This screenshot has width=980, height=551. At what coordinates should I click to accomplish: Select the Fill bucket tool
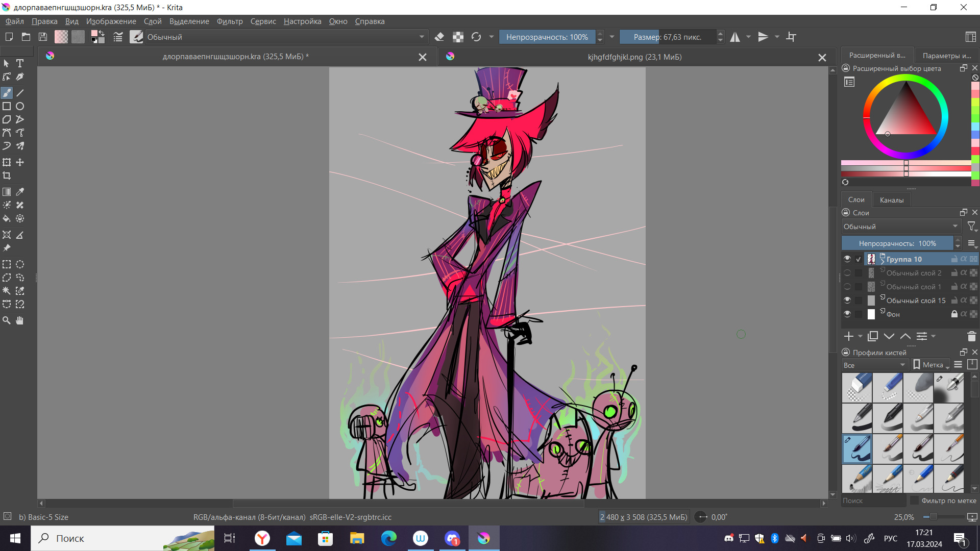pos(7,218)
